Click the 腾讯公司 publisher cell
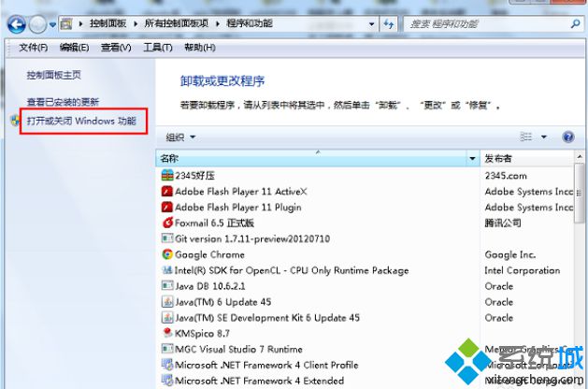This screenshot has height=389, width=588. click(503, 223)
